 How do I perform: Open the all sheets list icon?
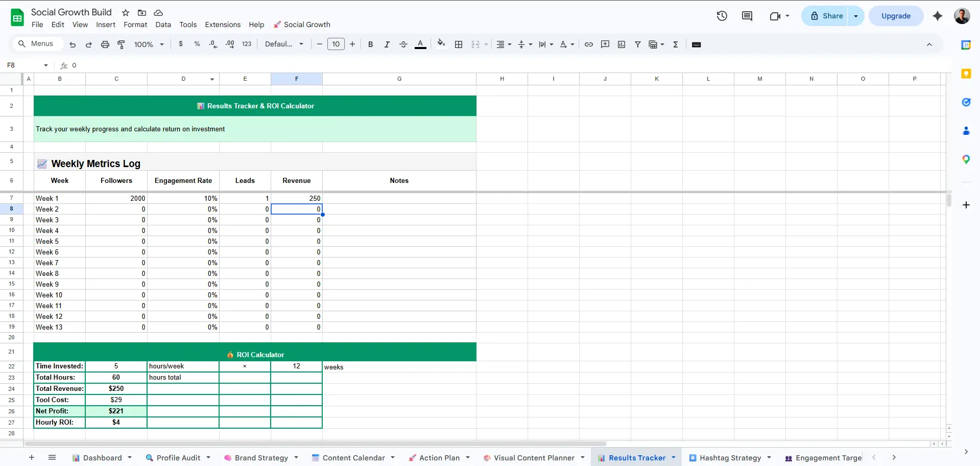tap(52, 457)
